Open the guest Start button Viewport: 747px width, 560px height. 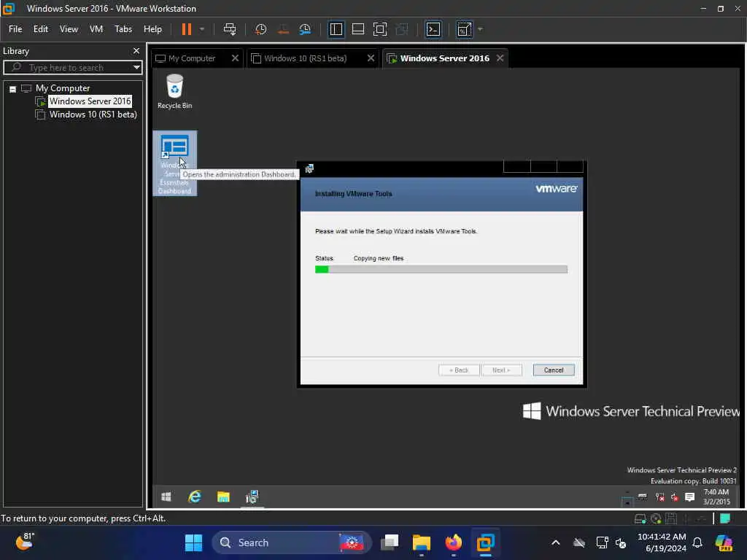point(166,497)
